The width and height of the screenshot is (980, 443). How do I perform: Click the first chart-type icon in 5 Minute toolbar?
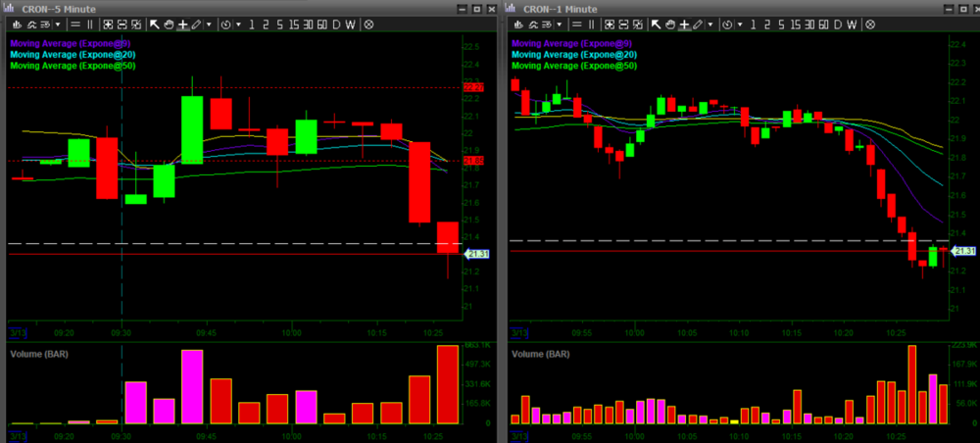click(17, 24)
